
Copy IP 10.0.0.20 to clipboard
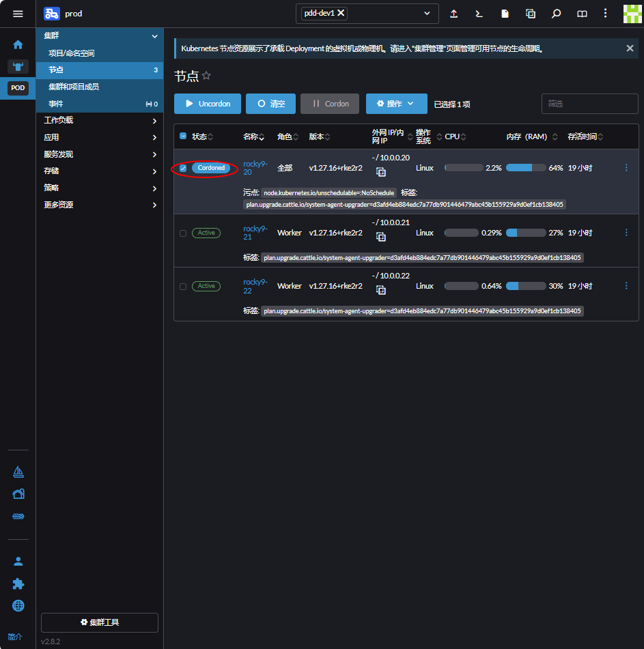(x=380, y=172)
